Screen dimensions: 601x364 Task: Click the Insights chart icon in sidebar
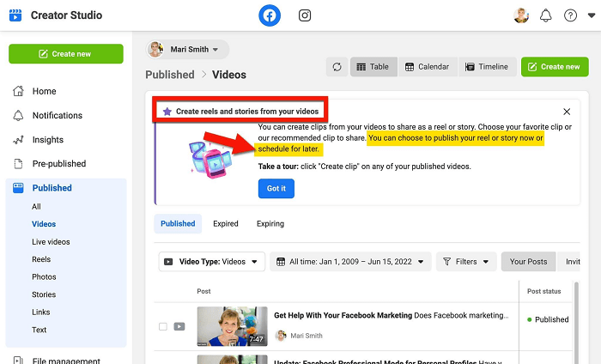click(18, 140)
